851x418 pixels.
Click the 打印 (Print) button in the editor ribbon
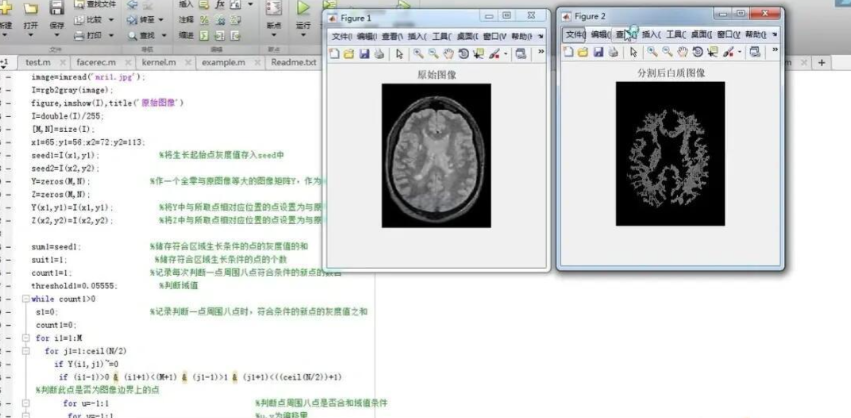point(90,35)
